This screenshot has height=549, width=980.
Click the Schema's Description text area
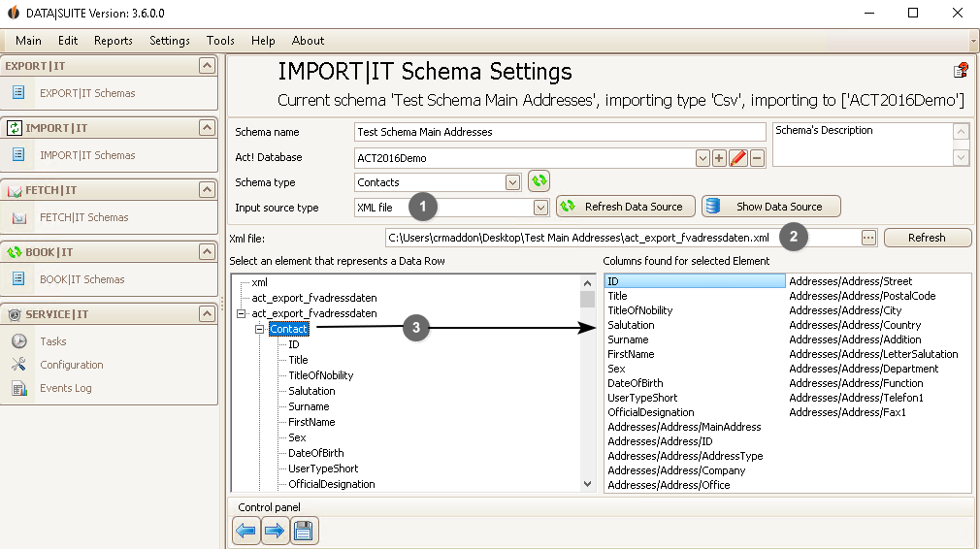coord(863,145)
